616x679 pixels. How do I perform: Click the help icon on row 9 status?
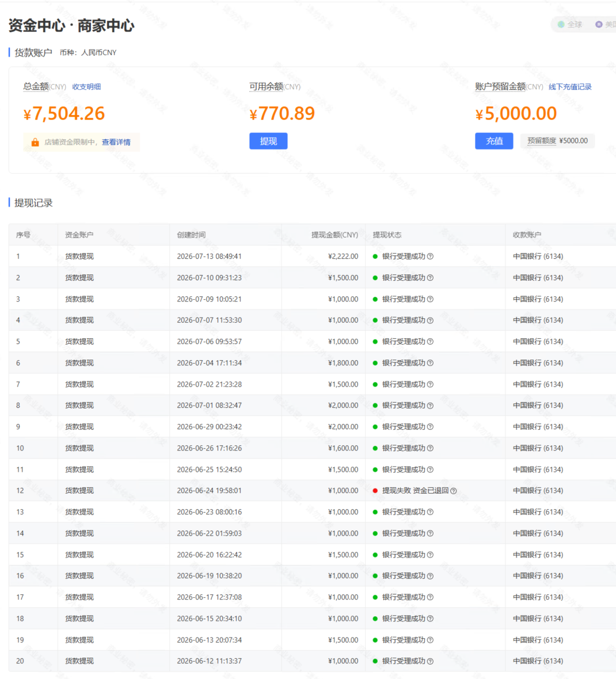[x=430, y=427]
